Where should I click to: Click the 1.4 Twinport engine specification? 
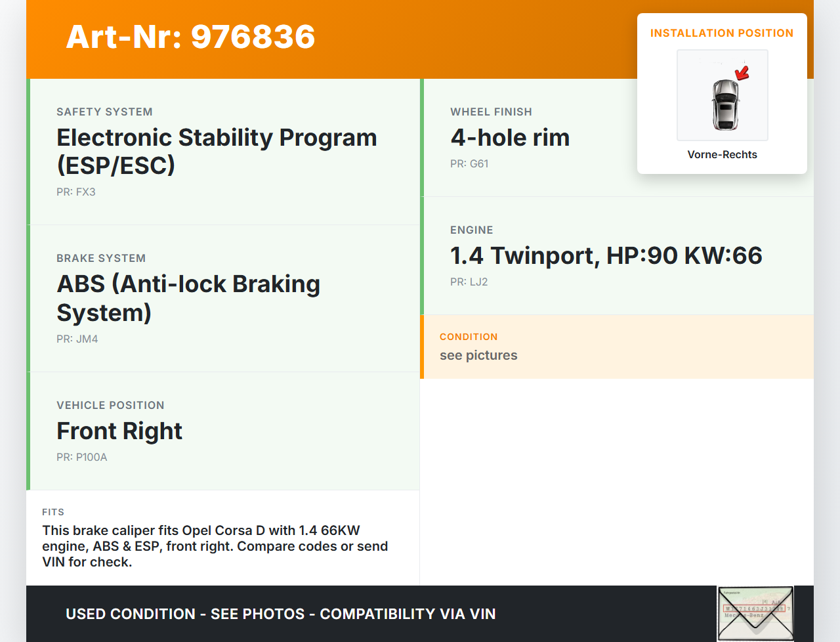[x=606, y=256]
